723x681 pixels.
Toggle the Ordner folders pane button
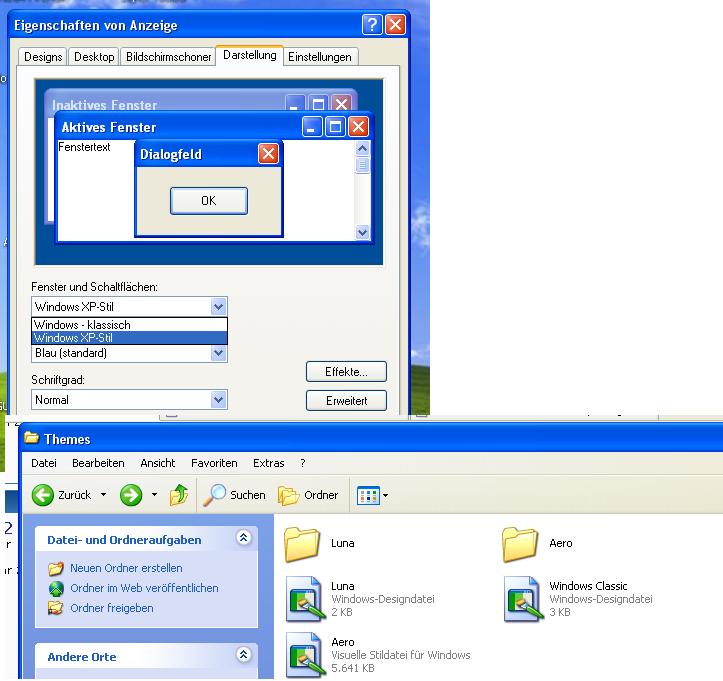[x=308, y=495]
